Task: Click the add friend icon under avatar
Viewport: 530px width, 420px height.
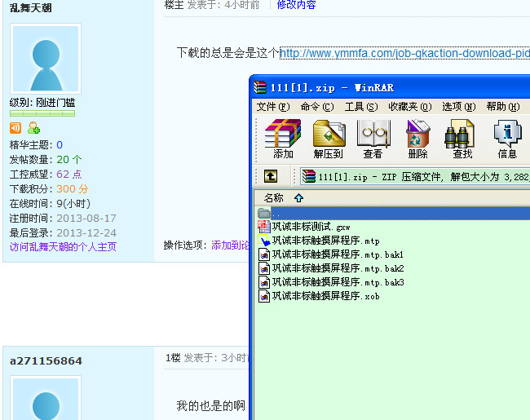Action: click(33, 128)
